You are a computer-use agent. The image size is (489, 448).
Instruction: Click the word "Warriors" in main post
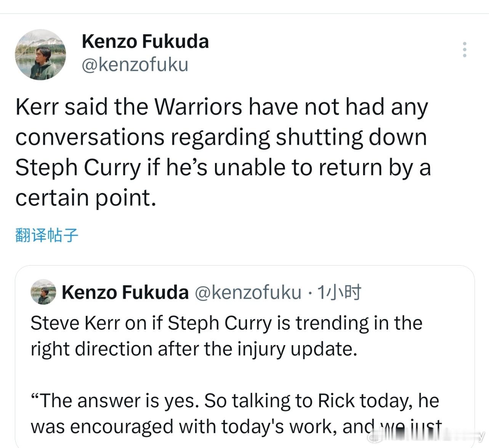(x=198, y=107)
